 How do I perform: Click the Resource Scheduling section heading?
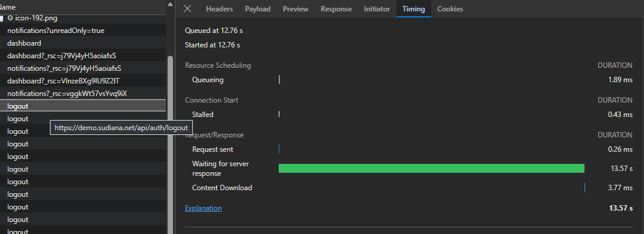pos(217,65)
